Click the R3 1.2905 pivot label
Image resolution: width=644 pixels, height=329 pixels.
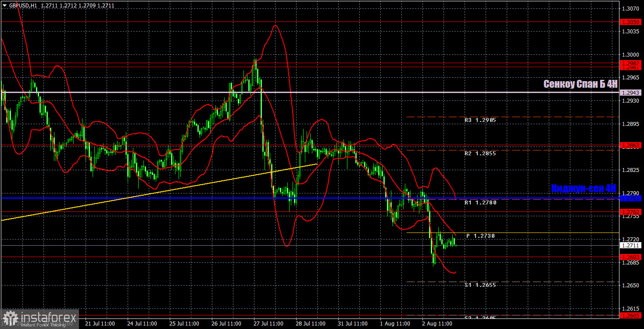[x=480, y=120]
